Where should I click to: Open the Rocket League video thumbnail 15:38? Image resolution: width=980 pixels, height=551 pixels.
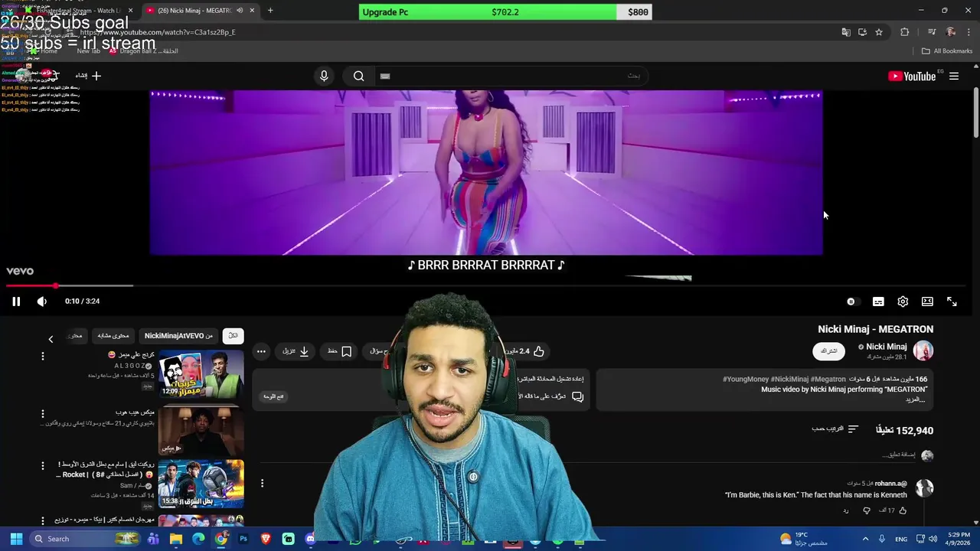coord(201,484)
